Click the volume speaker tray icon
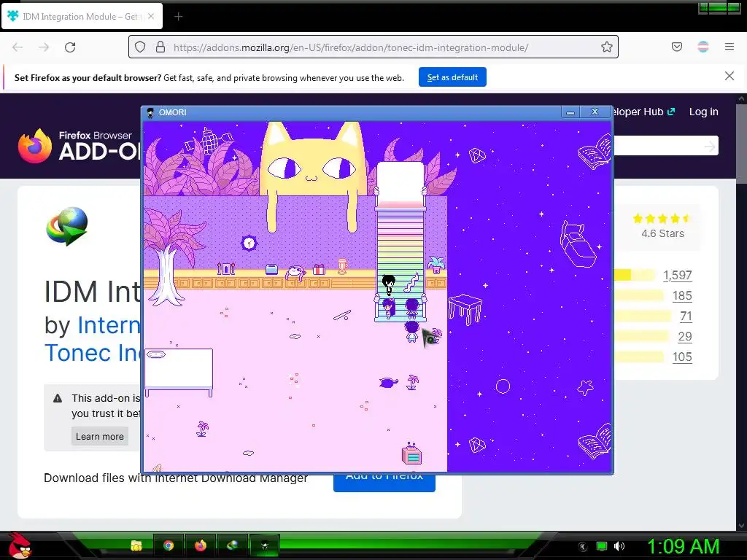This screenshot has width=747, height=560. point(619,546)
